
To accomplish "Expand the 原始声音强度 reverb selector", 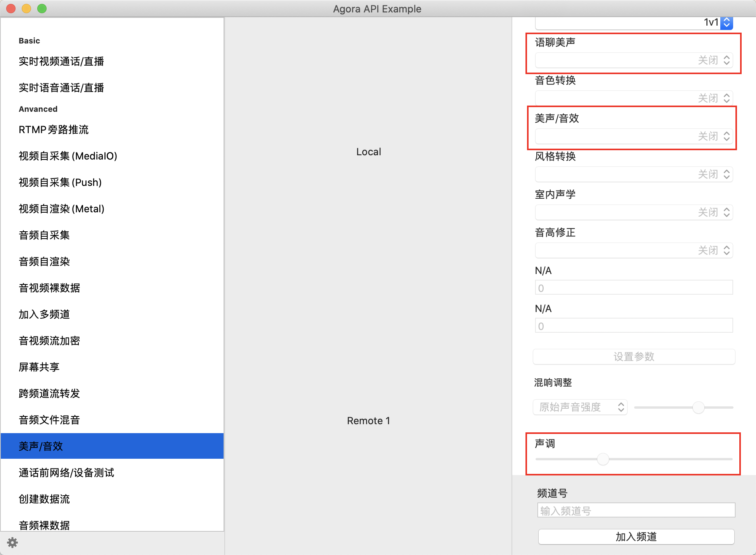I will (x=580, y=407).
